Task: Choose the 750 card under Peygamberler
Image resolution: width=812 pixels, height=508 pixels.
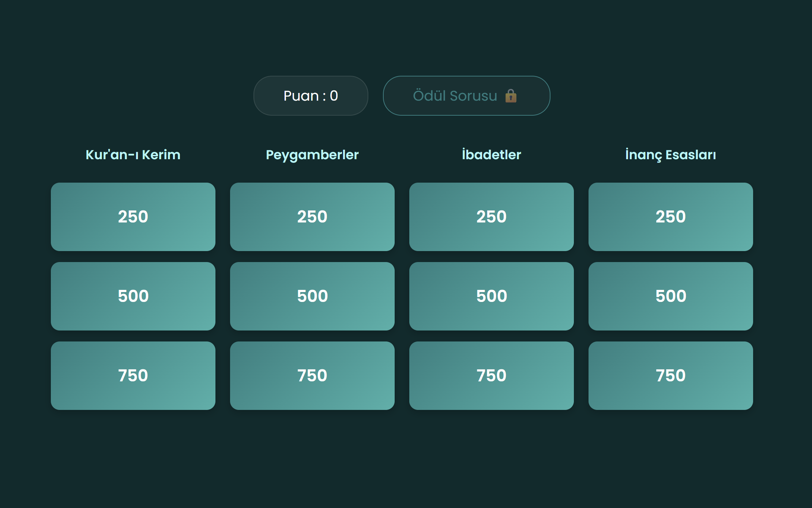Action: [312, 376]
